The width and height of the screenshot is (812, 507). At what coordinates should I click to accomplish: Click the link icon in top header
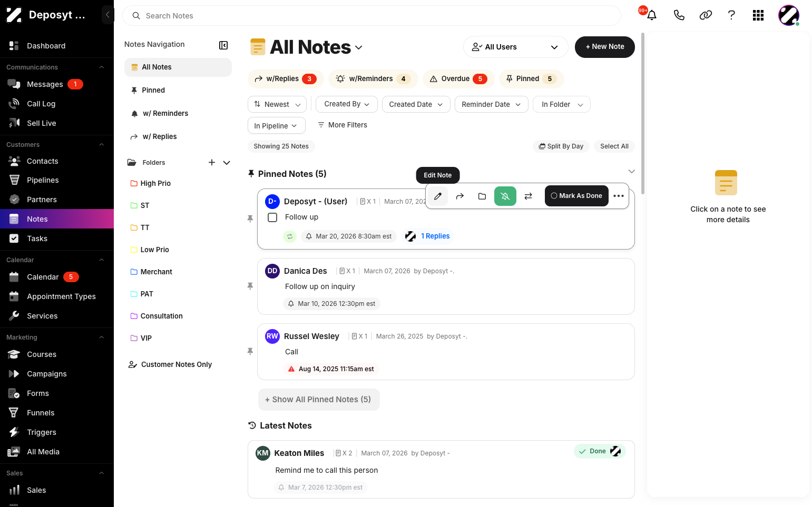point(706,15)
